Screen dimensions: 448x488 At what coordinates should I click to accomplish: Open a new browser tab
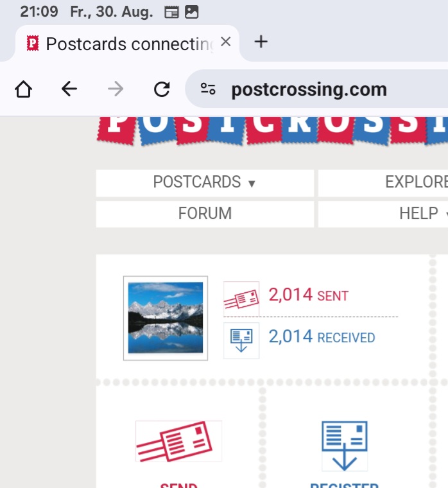click(x=261, y=42)
